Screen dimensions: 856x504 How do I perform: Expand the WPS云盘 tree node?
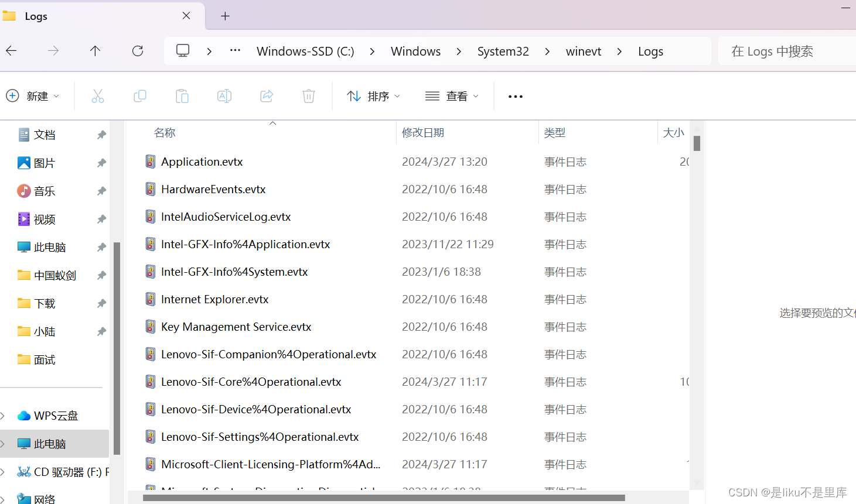click(3, 416)
